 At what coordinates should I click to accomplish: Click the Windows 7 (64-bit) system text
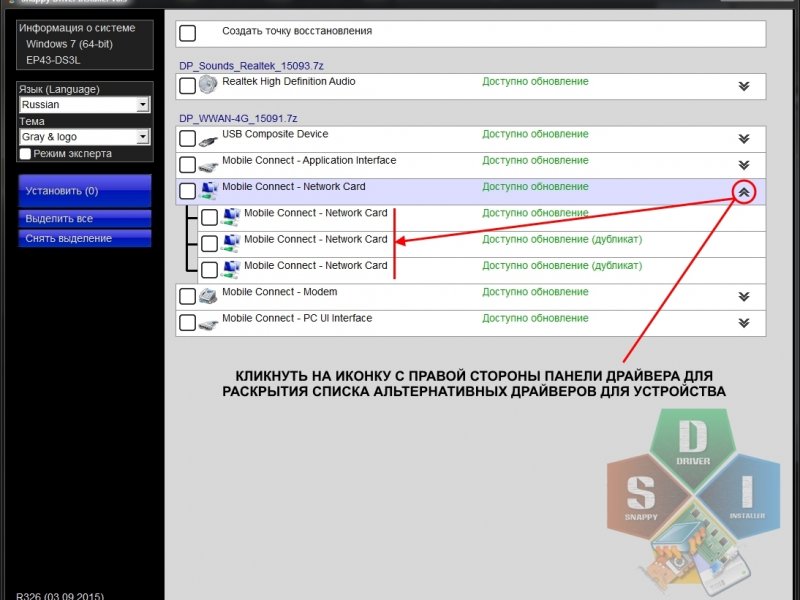click(x=69, y=44)
